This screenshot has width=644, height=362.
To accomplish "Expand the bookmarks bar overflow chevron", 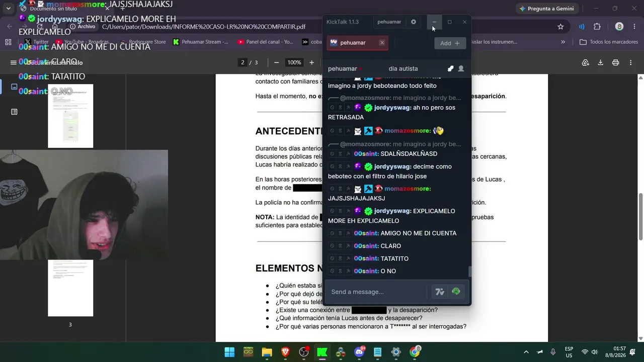I will click(x=563, y=42).
